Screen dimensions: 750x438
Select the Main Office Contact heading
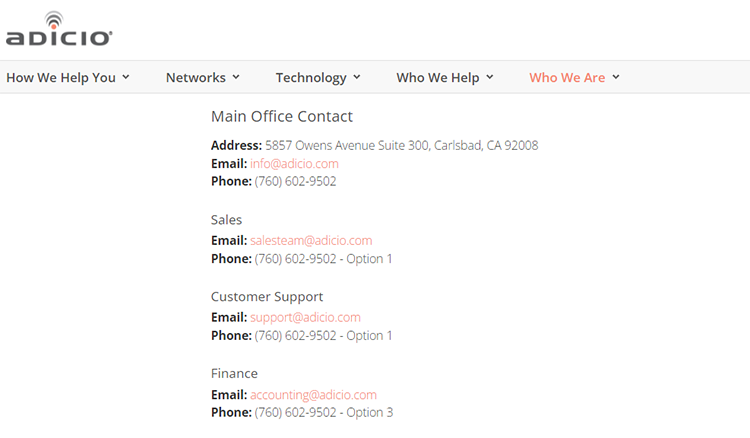tap(282, 116)
